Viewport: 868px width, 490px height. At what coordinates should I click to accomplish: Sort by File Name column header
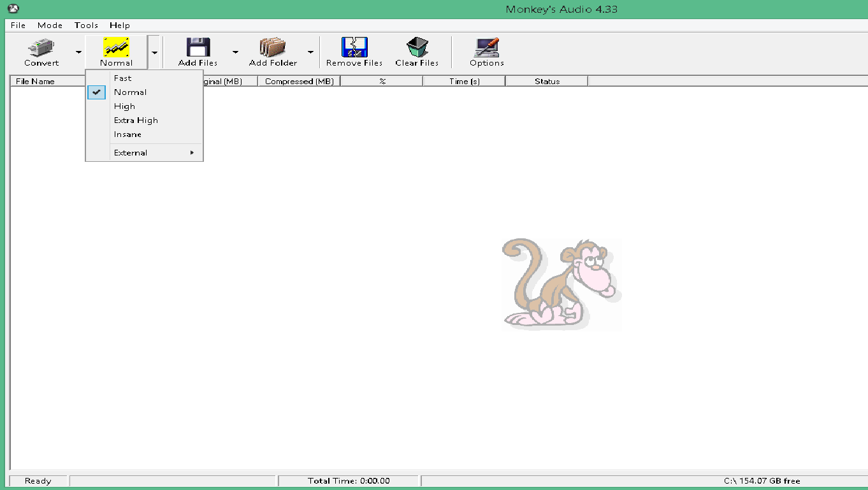tap(48, 81)
